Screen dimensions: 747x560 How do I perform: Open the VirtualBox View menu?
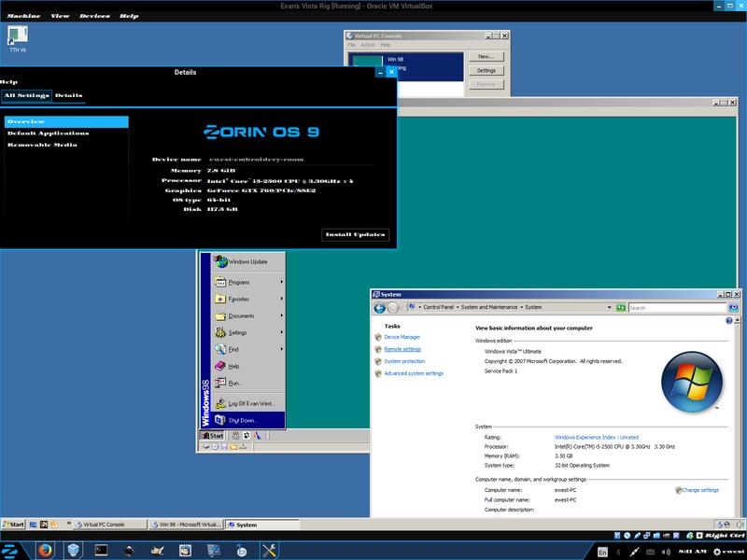[x=60, y=16]
